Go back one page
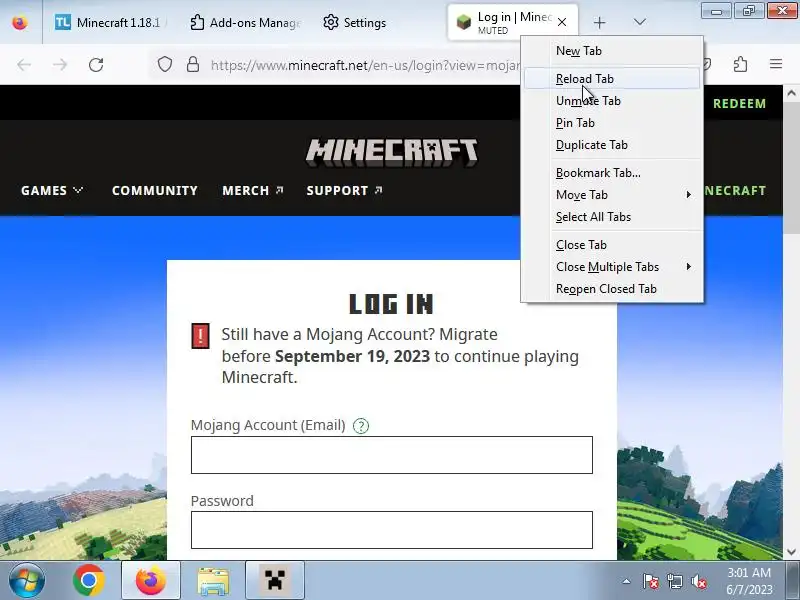 point(24,65)
